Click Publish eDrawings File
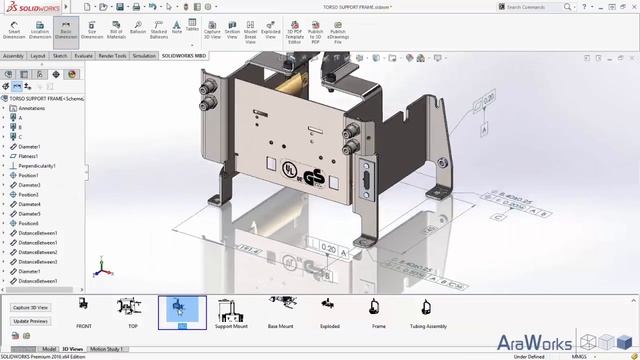The image size is (640, 360). tap(338, 33)
